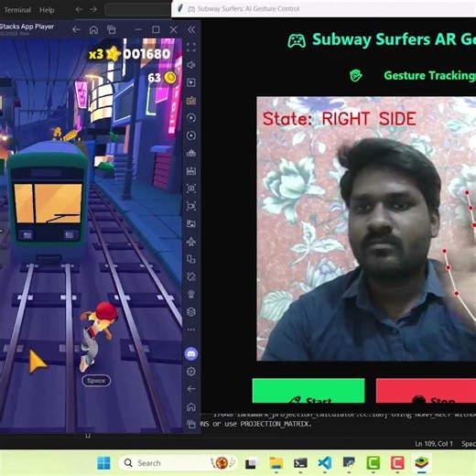476x476 pixels.
Task: Click the airplane icon in BlueStacks sidebar
Action: (x=191, y=242)
